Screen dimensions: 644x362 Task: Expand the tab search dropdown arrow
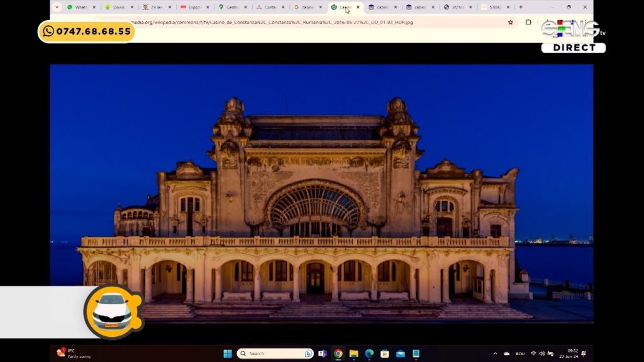[x=57, y=8]
